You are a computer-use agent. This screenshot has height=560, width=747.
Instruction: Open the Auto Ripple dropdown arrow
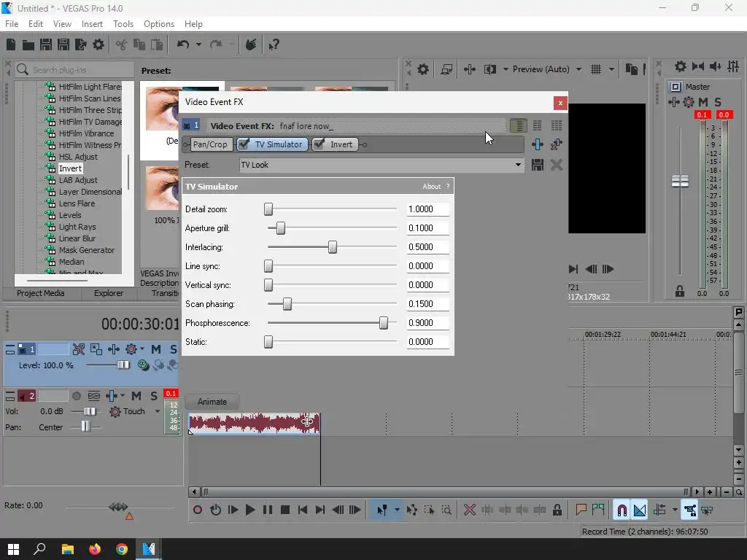(675, 510)
